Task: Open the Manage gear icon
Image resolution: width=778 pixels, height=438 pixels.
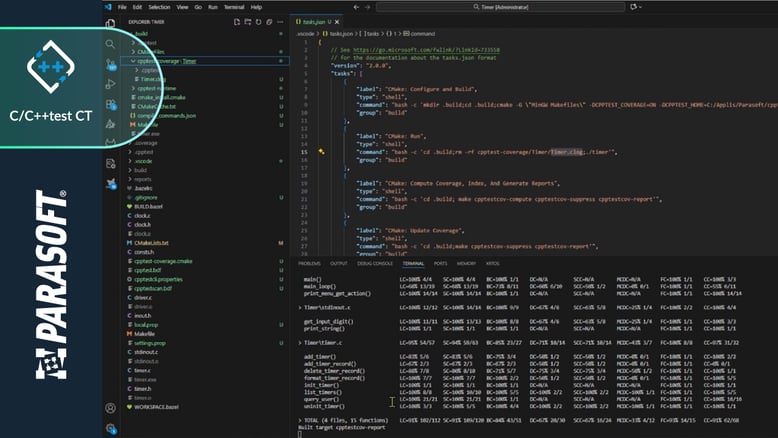Action: pyautogui.click(x=110, y=428)
